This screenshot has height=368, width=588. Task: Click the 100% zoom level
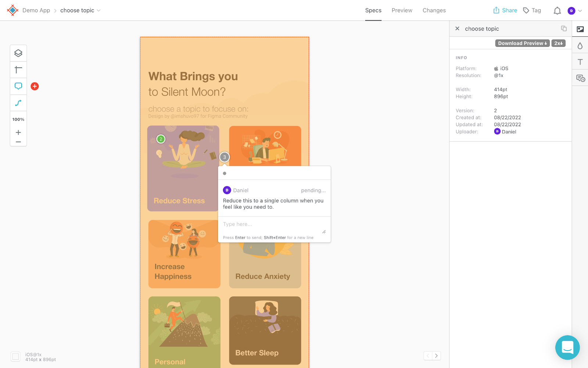(x=18, y=119)
